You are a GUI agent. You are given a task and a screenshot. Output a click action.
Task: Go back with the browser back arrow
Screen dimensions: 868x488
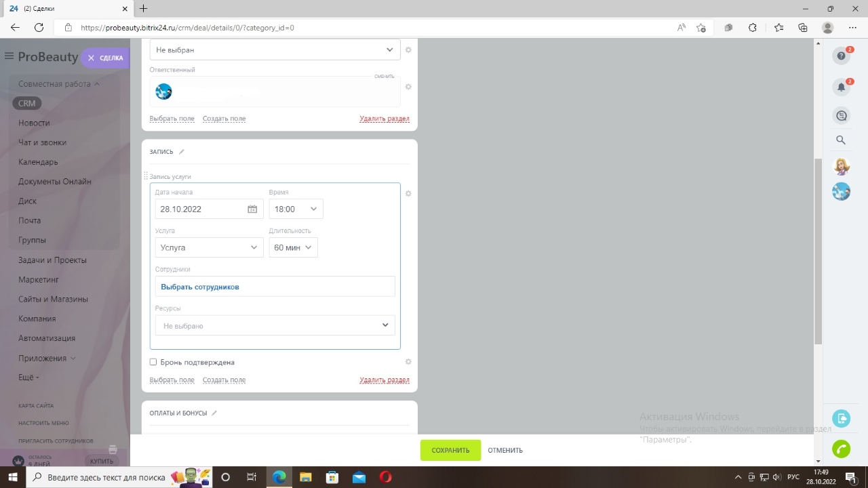coord(15,28)
